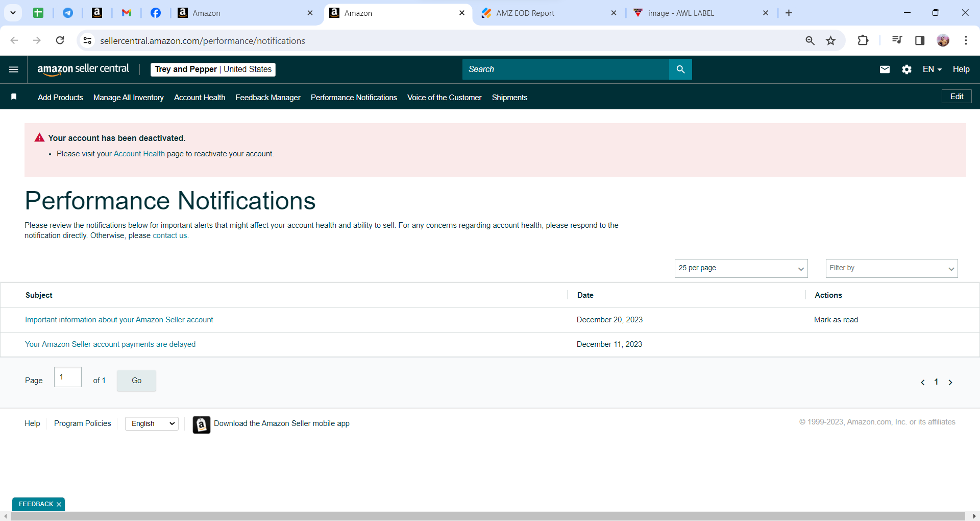Close the image - AWL LABEL tab
Image resolution: width=980 pixels, height=521 pixels.
pos(766,13)
